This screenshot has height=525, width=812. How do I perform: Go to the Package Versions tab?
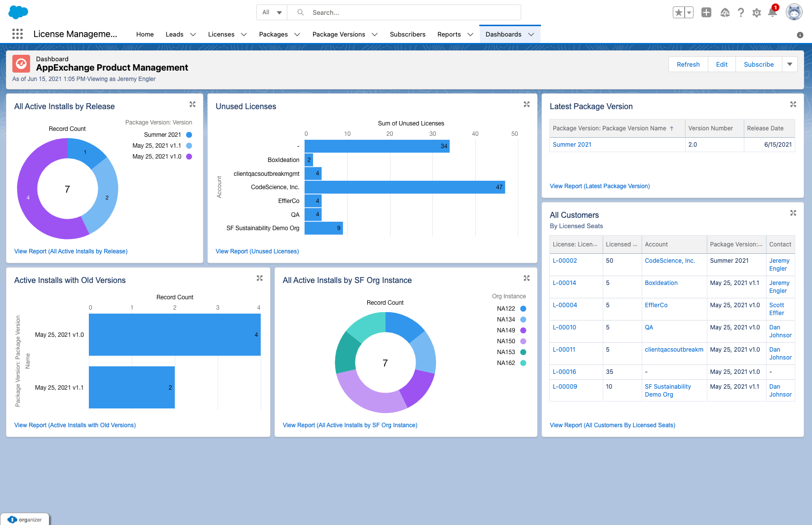click(339, 35)
